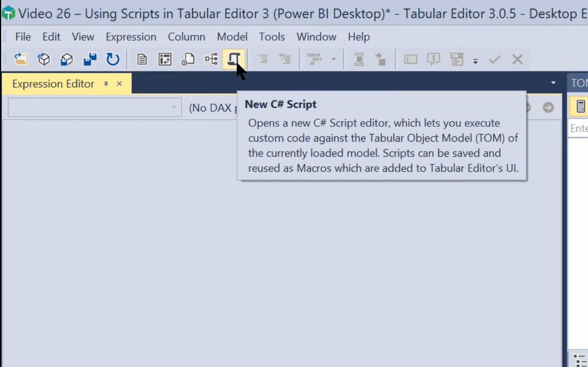Screen dimensions: 588x367
Task: Click the TOM panel search input field
Action: 578,129
